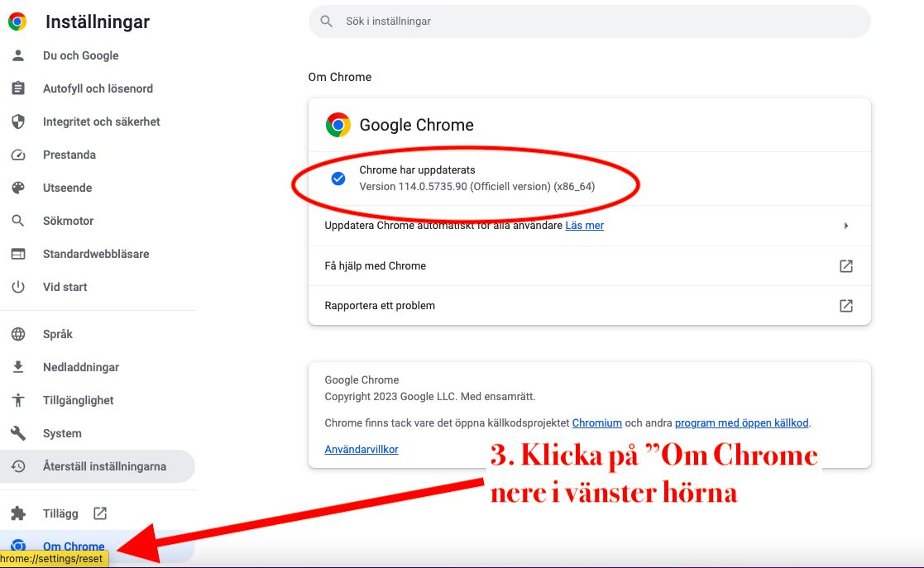Open Tillägg extensions page

pyautogui.click(x=60, y=513)
